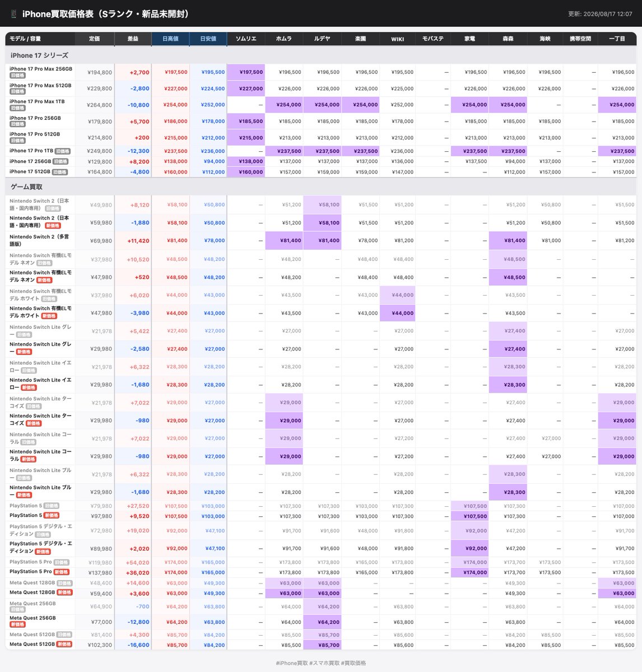Click the 差益 value -16,600
This screenshot has height=672, width=642.
[x=139, y=645]
